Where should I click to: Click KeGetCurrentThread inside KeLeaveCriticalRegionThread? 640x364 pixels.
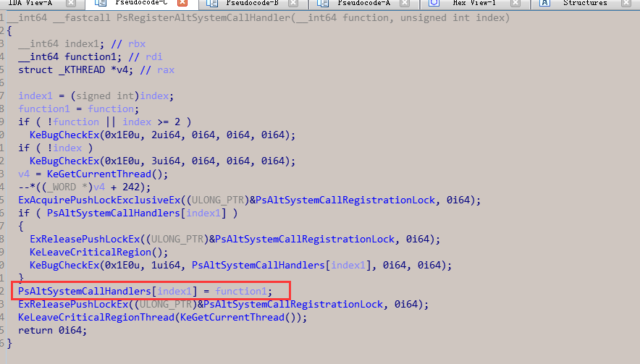[x=232, y=318]
